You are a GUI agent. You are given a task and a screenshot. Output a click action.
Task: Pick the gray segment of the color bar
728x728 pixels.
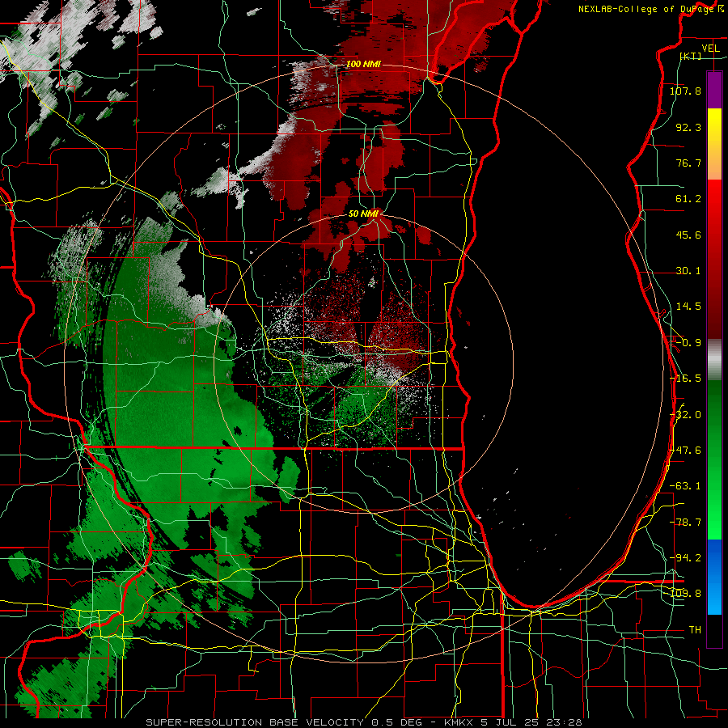pyautogui.click(x=714, y=360)
